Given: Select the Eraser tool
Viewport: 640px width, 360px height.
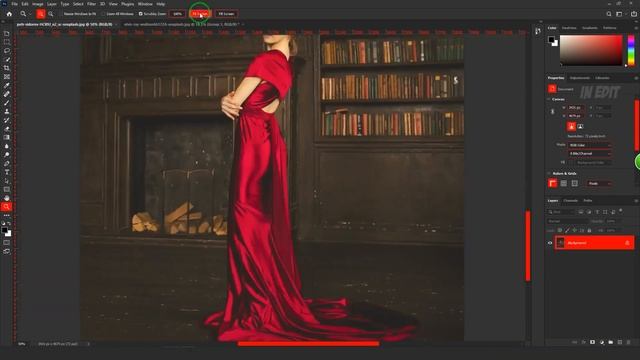Looking at the screenshot, I should 7,129.
